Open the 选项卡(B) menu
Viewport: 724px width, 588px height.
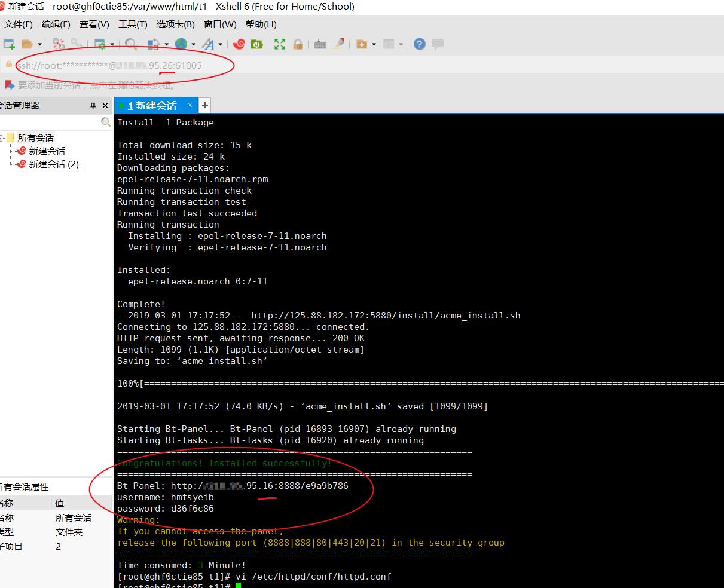pyautogui.click(x=176, y=24)
